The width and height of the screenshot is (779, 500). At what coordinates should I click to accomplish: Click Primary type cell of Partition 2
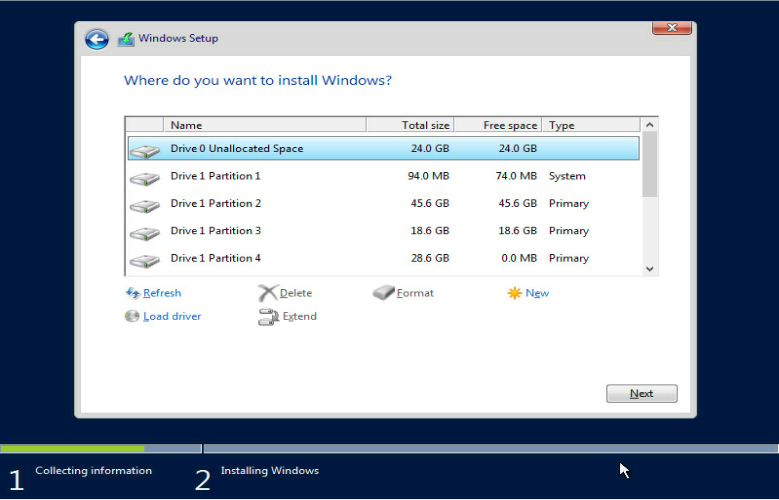(568, 203)
